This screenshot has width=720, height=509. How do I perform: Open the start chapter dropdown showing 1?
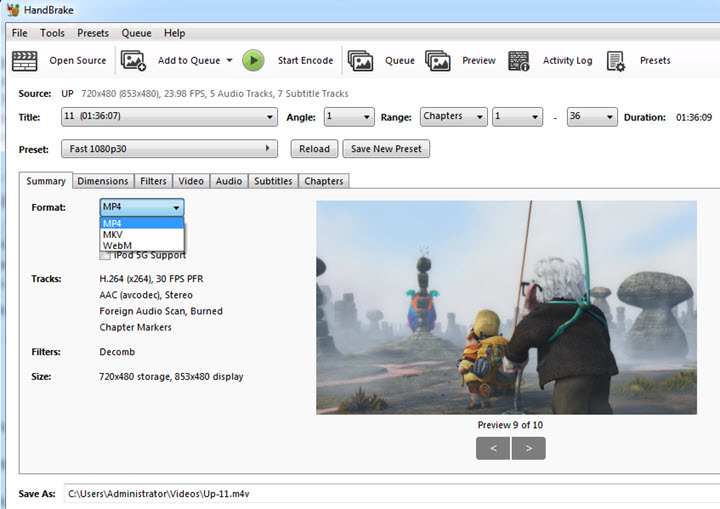(517, 117)
